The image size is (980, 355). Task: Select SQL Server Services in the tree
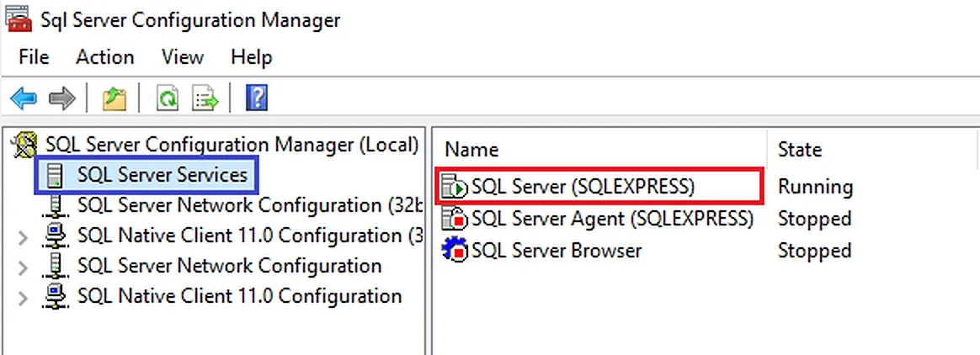162,175
